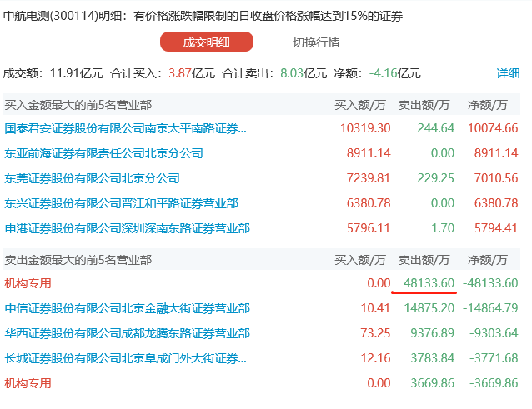
Task: Click net amount -3669.86
Action: 494,383
